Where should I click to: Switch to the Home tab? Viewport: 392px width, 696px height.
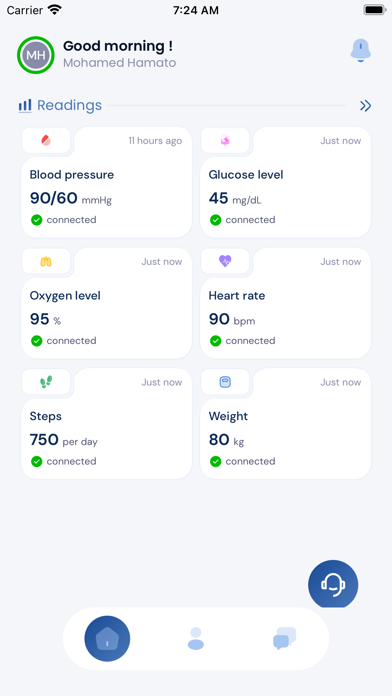tap(107, 639)
